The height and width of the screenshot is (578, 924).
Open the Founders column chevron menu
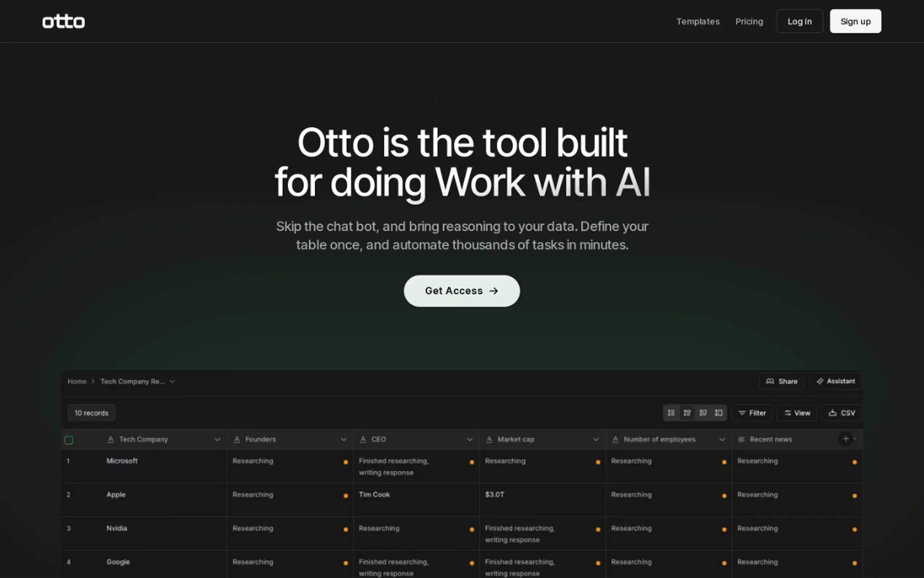coord(343,440)
